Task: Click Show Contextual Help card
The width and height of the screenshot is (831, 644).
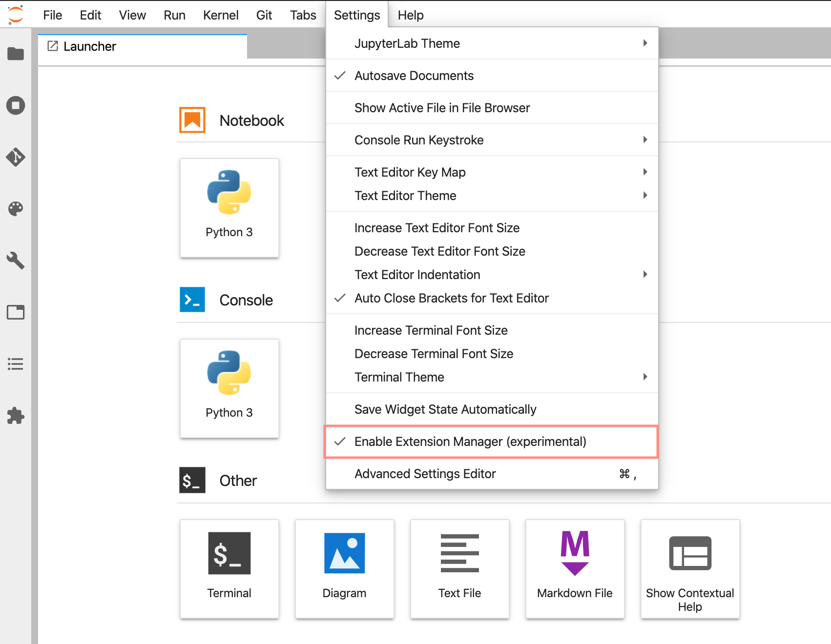Action: point(690,569)
